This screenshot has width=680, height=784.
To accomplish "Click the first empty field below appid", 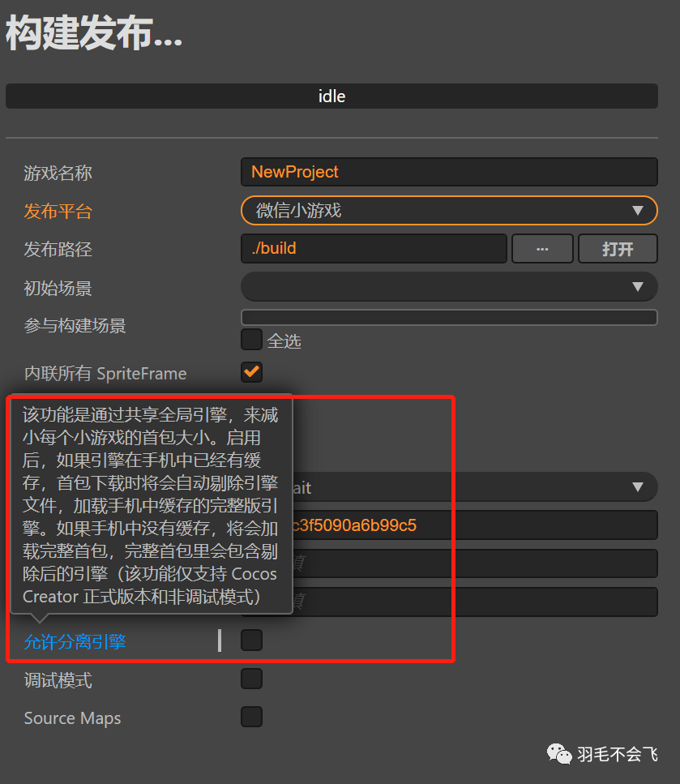I will click(x=475, y=563).
